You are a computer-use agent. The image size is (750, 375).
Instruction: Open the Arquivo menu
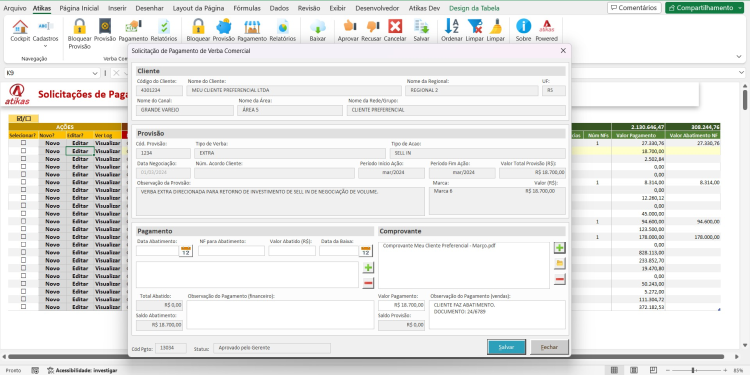tap(15, 8)
